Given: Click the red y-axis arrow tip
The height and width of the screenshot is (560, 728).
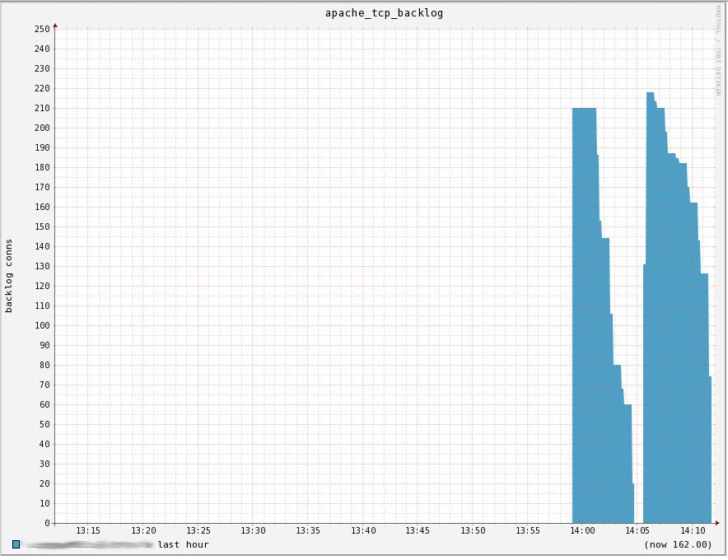Looking at the screenshot, I should coord(54,25).
